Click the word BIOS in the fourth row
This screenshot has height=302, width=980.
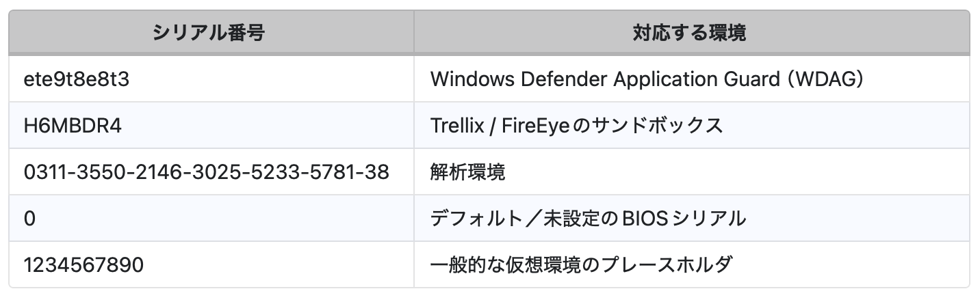[636, 218]
